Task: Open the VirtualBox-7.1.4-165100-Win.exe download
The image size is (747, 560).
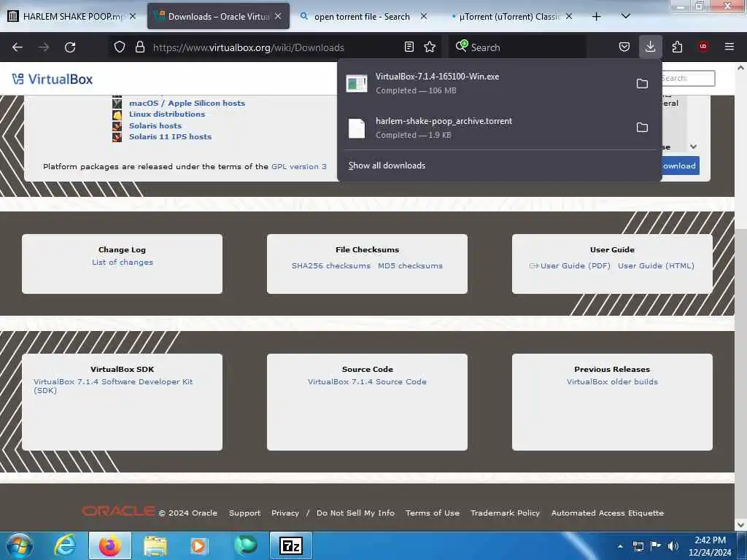Action: [x=486, y=83]
